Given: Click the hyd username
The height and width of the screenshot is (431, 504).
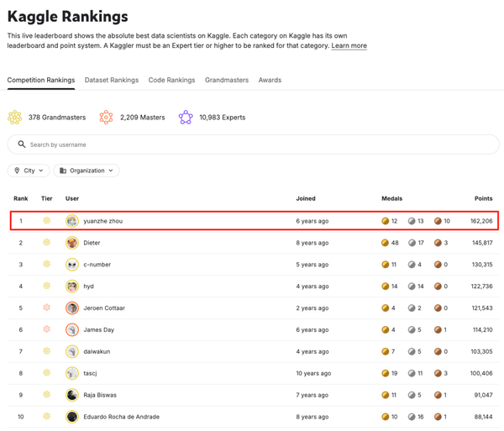Looking at the screenshot, I should (x=88, y=286).
